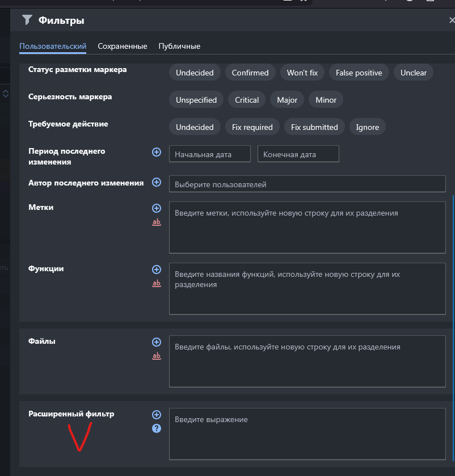Viewport: 455px width, 476px height.
Task: Switch to the Публичные tab
Action: [x=179, y=46]
